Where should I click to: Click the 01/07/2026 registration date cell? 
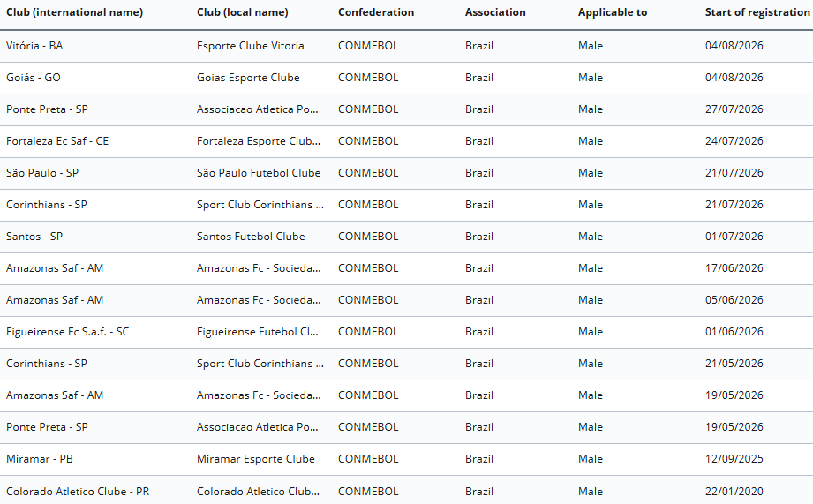pyautogui.click(x=734, y=237)
